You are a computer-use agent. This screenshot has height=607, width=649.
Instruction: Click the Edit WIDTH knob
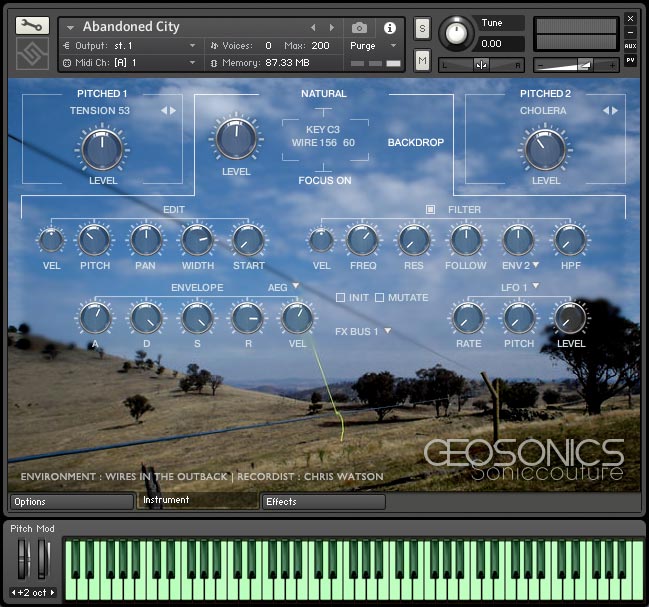coord(197,240)
